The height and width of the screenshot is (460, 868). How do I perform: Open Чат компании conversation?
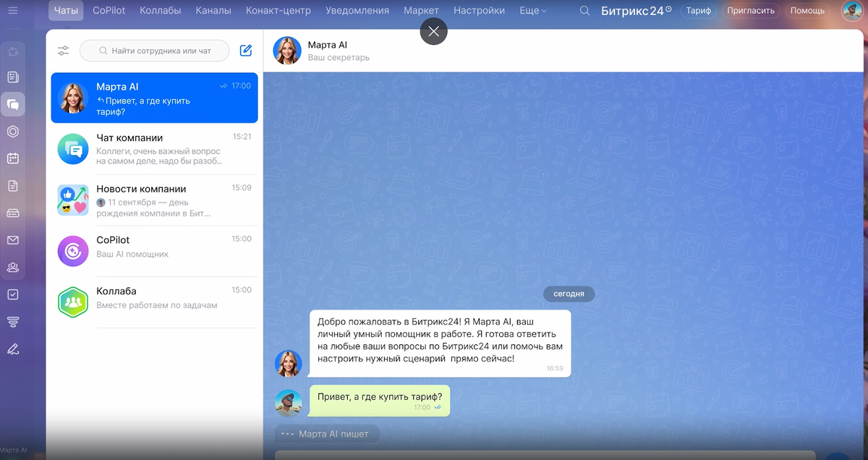pos(154,149)
